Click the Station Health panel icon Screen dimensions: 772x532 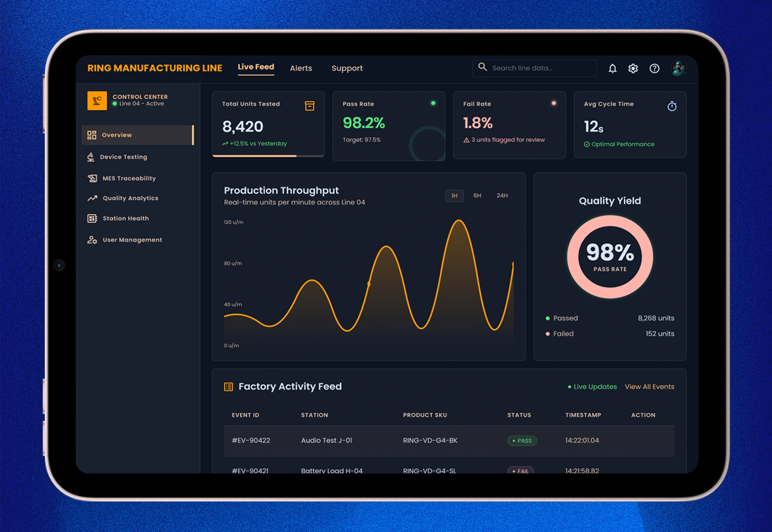pos(92,219)
